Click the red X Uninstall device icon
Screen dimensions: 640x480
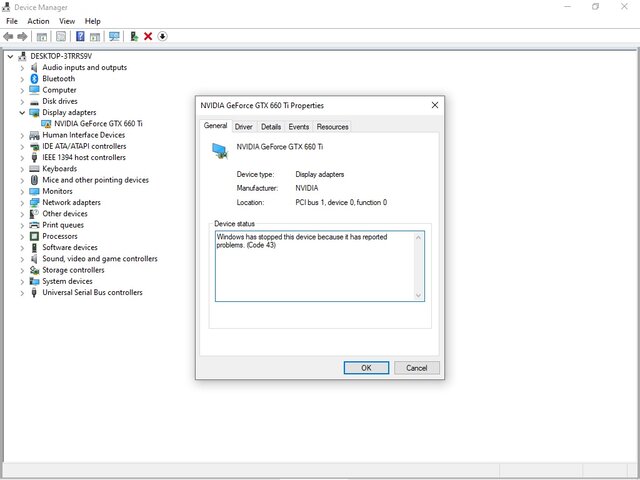148,36
